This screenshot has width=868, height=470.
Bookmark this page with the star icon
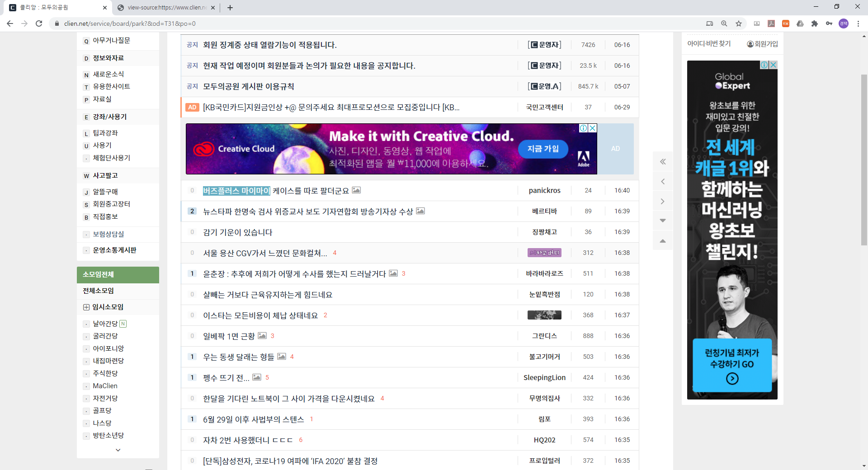739,23
